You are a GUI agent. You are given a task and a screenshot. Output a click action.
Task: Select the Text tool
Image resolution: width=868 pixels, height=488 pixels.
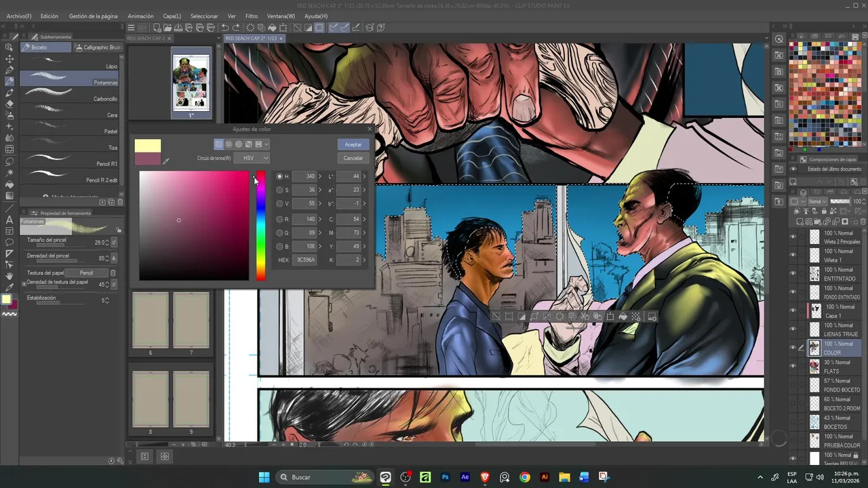tap(9, 220)
